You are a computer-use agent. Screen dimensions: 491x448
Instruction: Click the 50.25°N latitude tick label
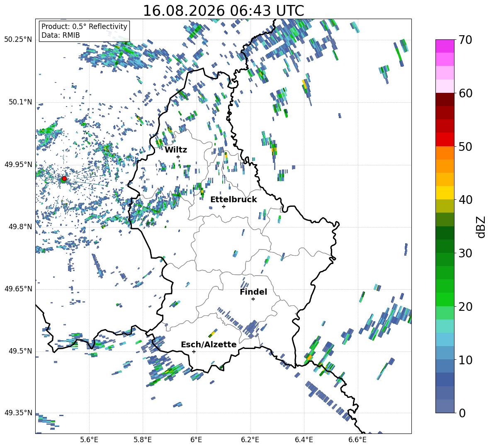click(18, 40)
